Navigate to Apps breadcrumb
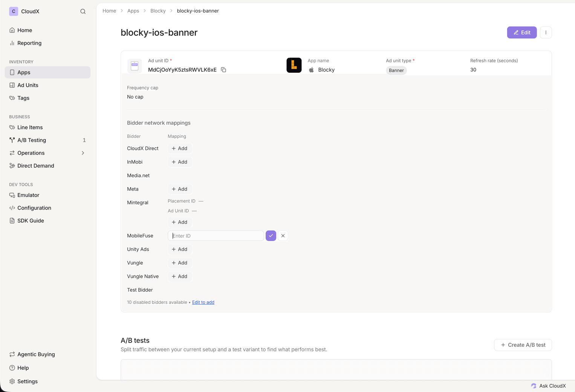The image size is (575, 392). pyautogui.click(x=133, y=11)
